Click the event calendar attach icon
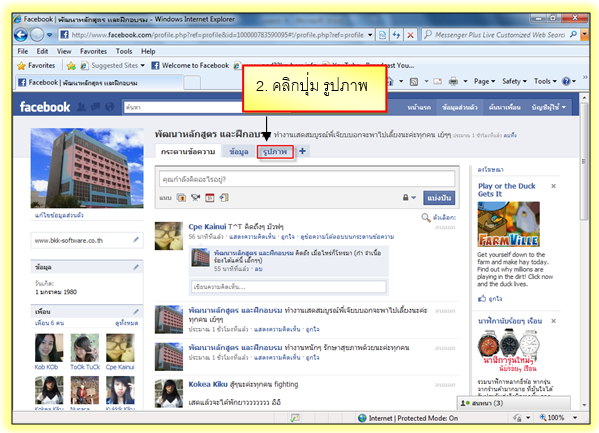This screenshot has width=599, height=433. tap(210, 198)
